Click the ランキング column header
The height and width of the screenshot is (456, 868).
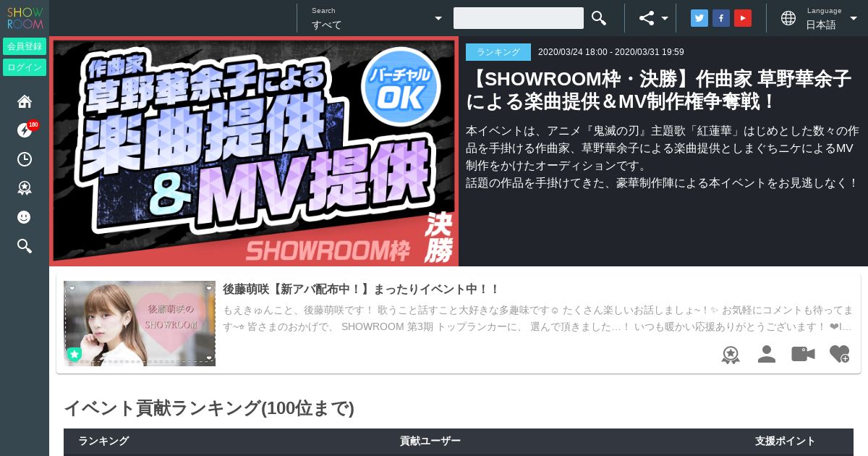(x=103, y=441)
